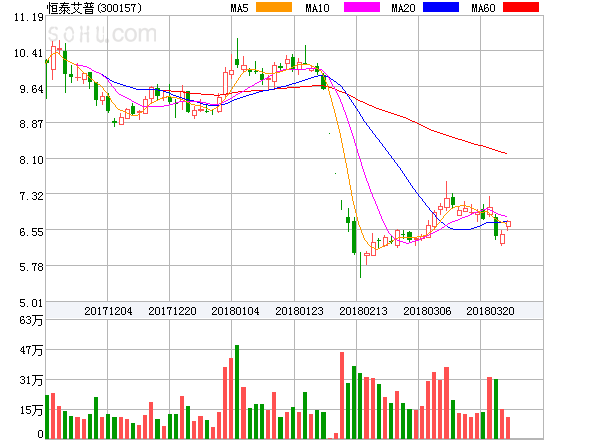The height and width of the screenshot is (440, 600).
Task: Click the 20180306 date label
Action: pyautogui.click(x=427, y=311)
